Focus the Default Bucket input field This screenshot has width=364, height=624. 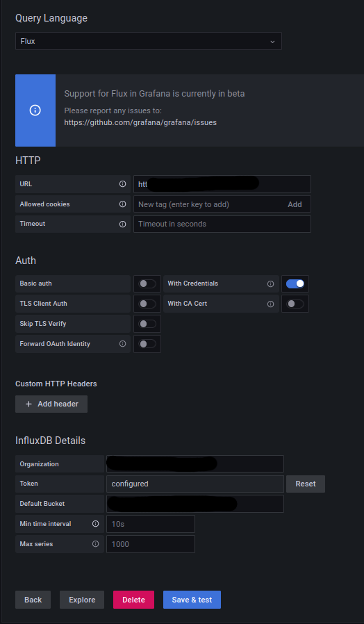click(x=195, y=504)
